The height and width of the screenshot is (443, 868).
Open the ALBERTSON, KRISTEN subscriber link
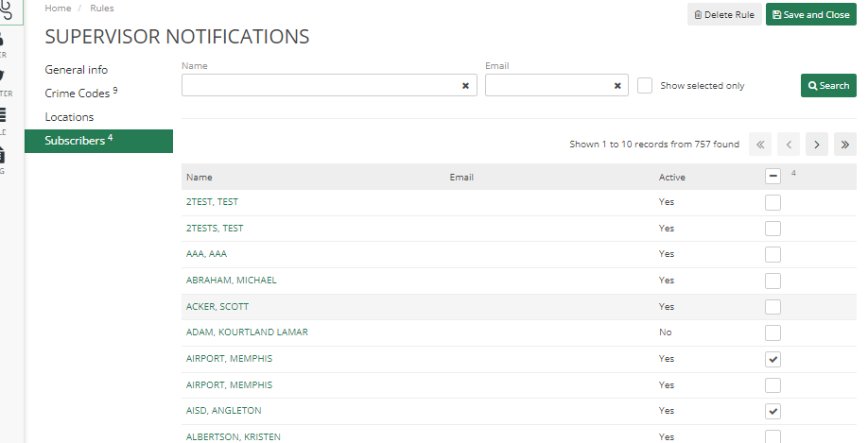(233, 437)
